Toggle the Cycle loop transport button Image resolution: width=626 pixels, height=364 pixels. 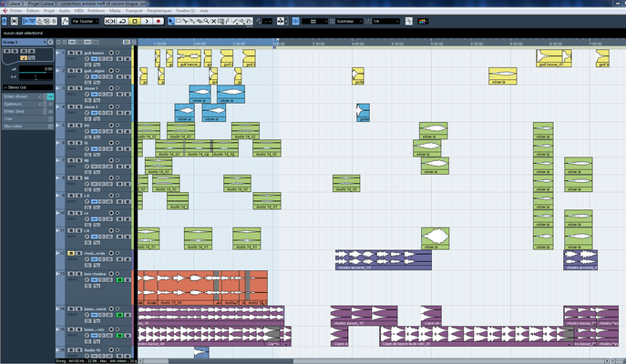pos(123,21)
